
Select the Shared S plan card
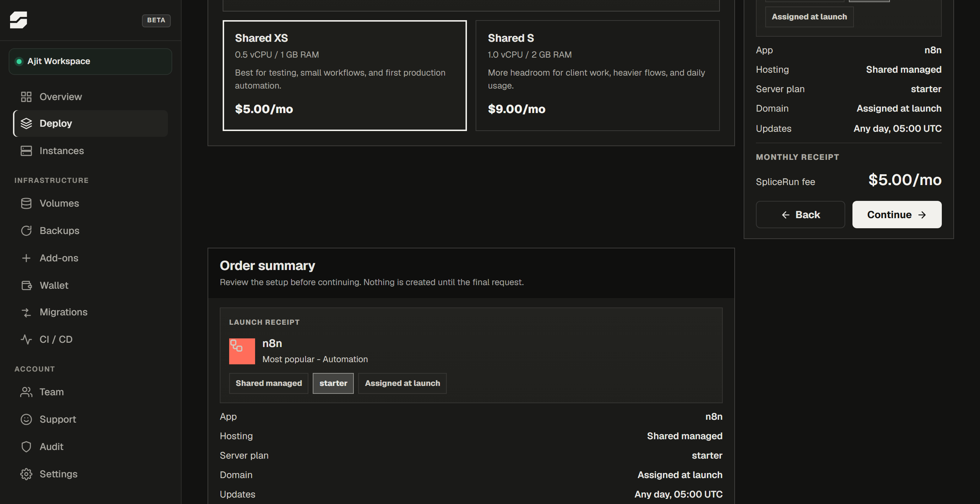pos(597,75)
